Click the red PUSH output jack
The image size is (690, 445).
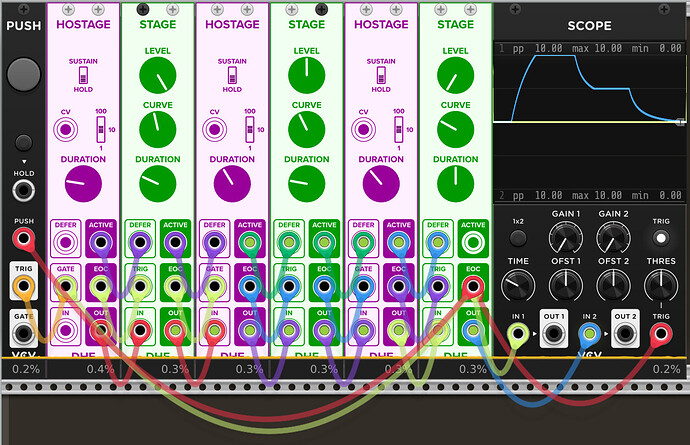coord(24,239)
